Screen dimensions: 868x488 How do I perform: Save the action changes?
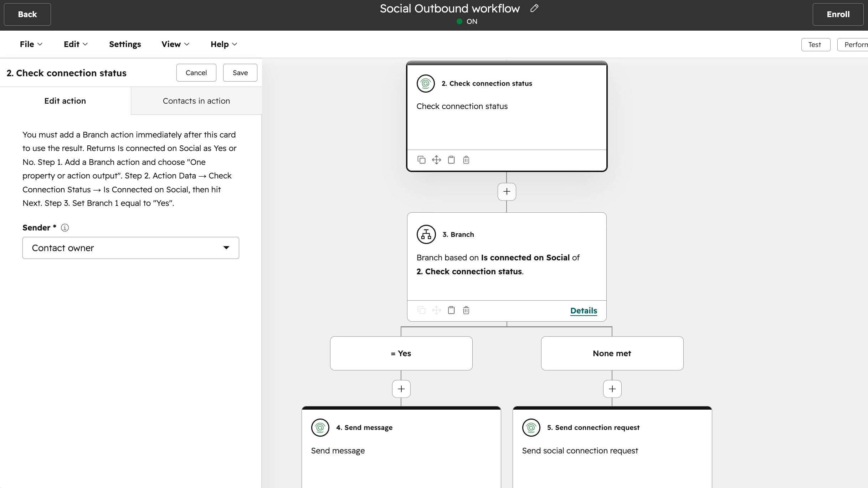coord(240,73)
